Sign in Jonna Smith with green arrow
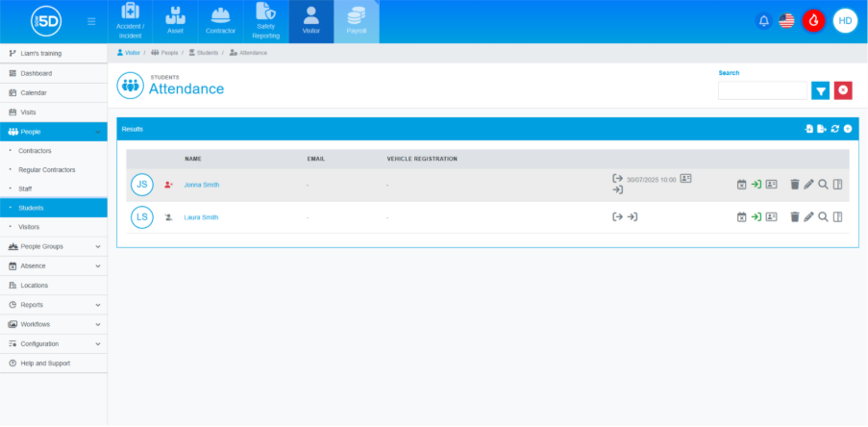Image resolution: width=868 pixels, height=427 pixels. (x=756, y=185)
